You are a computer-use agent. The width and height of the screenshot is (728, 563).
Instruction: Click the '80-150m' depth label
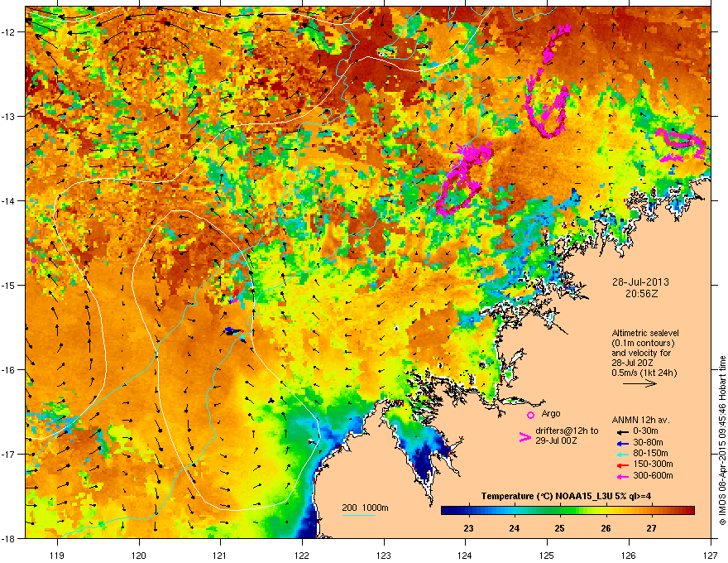[650, 454]
